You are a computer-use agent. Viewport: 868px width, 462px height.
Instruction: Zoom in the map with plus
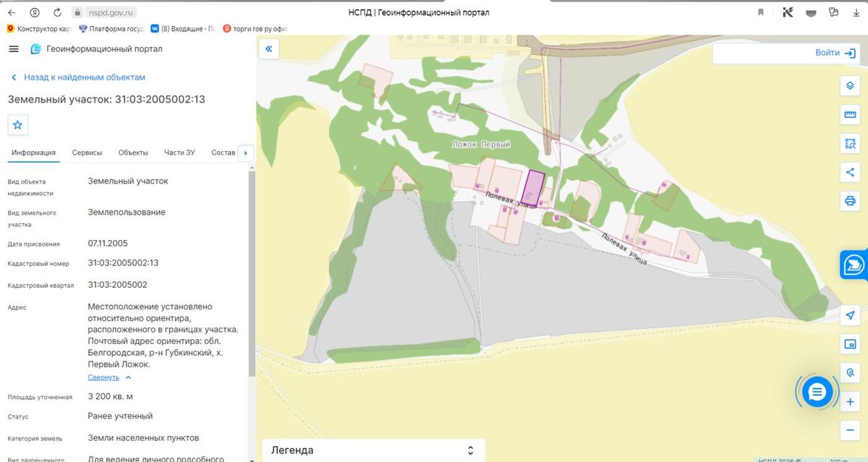click(x=850, y=401)
